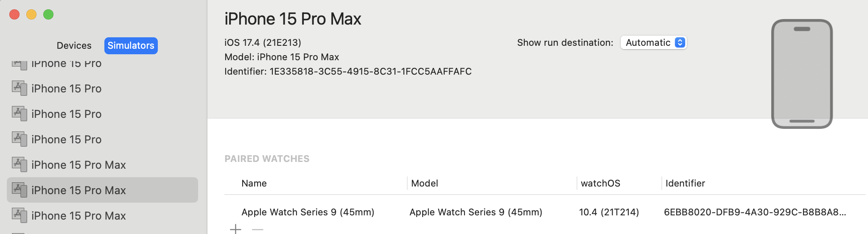Sort paired watches by Name column
The height and width of the screenshot is (234, 868).
pyautogui.click(x=254, y=183)
